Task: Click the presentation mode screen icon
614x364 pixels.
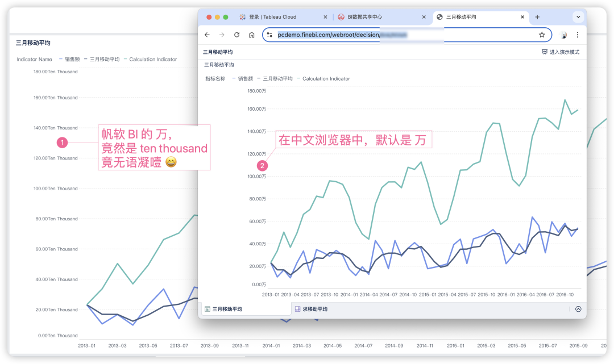Action: [x=544, y=52]
